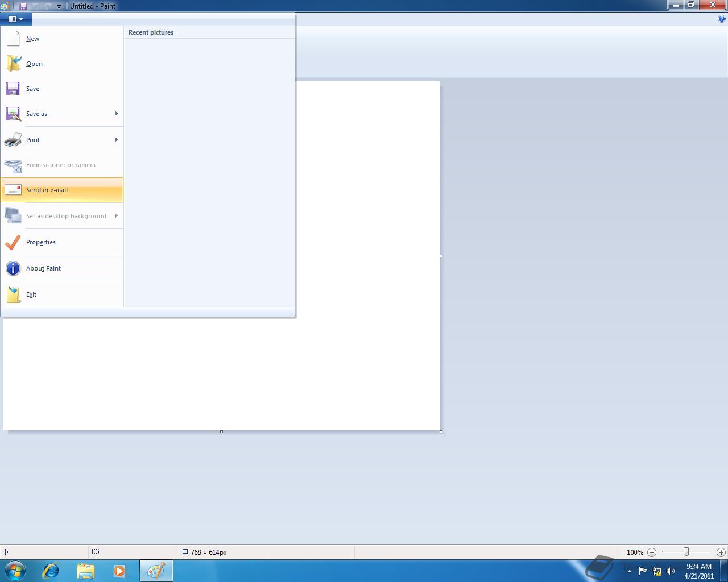Click the Save icon in Quick Access Toolbar
Viewport: 728px width, 582px height.
[x=23, y=6]
